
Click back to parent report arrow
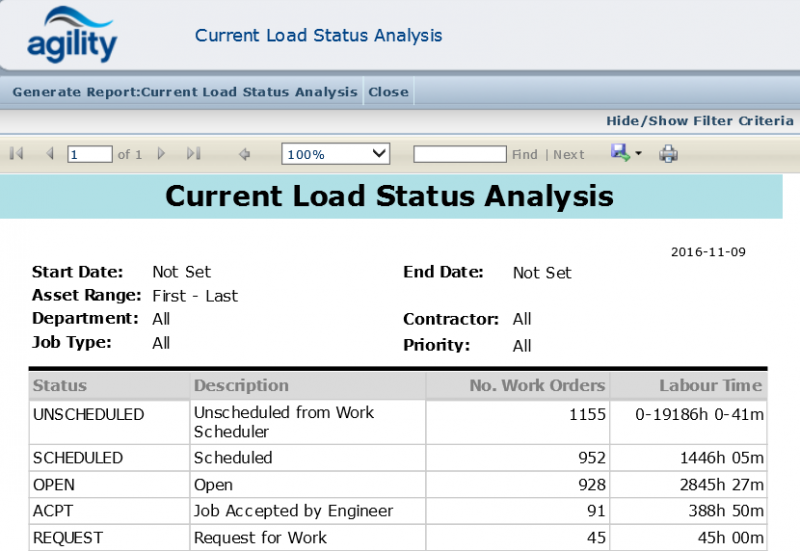tap(244, 154)
